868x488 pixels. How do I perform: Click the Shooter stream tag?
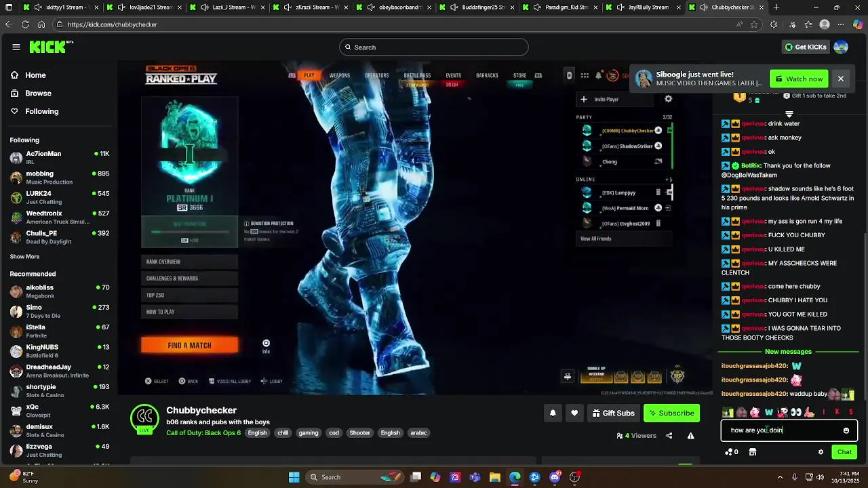click(359, 433)
